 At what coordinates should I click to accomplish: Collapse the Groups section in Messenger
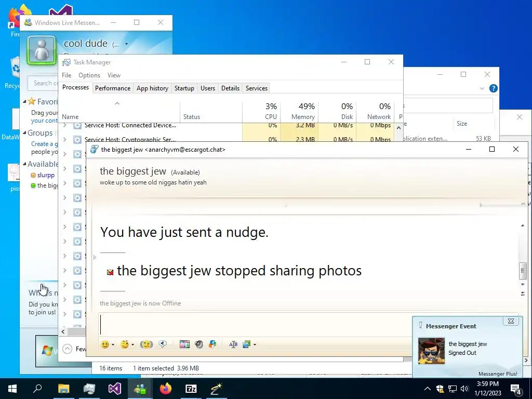[25, 132]
